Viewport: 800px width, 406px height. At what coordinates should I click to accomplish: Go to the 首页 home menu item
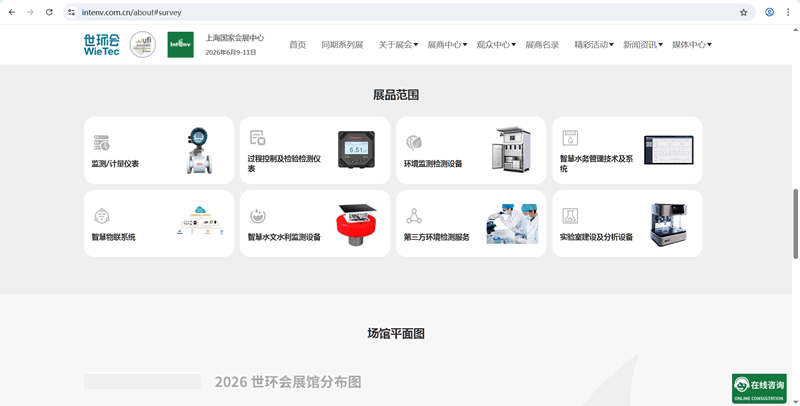pyautogui.click(x=298, y=45)
